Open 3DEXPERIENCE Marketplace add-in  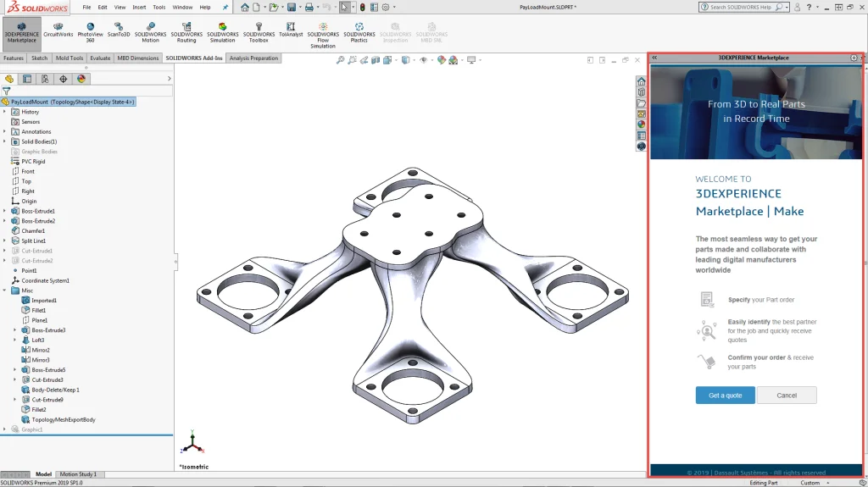tap(21, 33)
